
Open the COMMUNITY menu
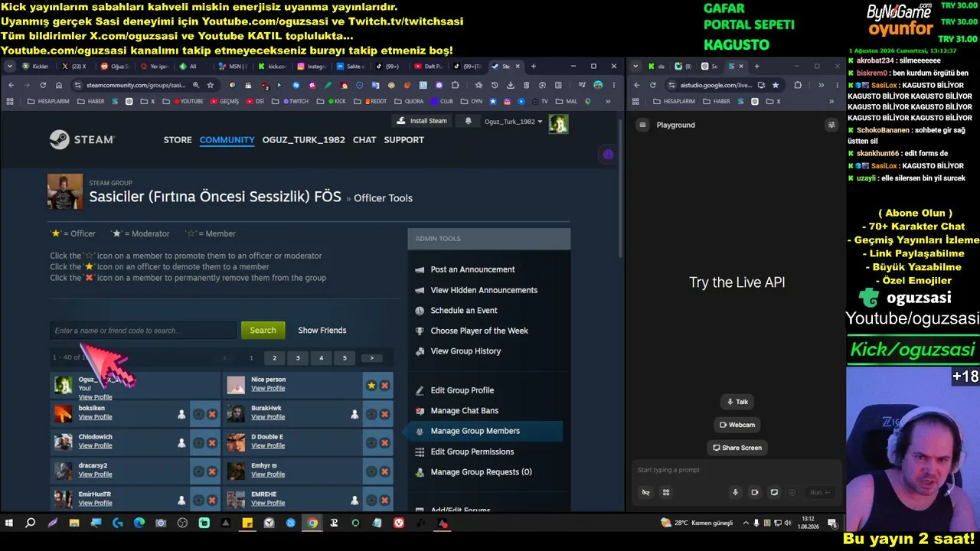[227, 140]
